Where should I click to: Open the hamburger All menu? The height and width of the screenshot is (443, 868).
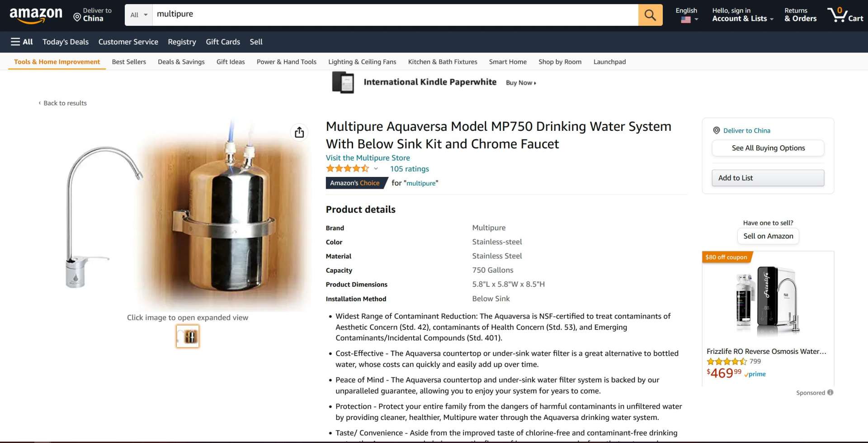[22, 42]
